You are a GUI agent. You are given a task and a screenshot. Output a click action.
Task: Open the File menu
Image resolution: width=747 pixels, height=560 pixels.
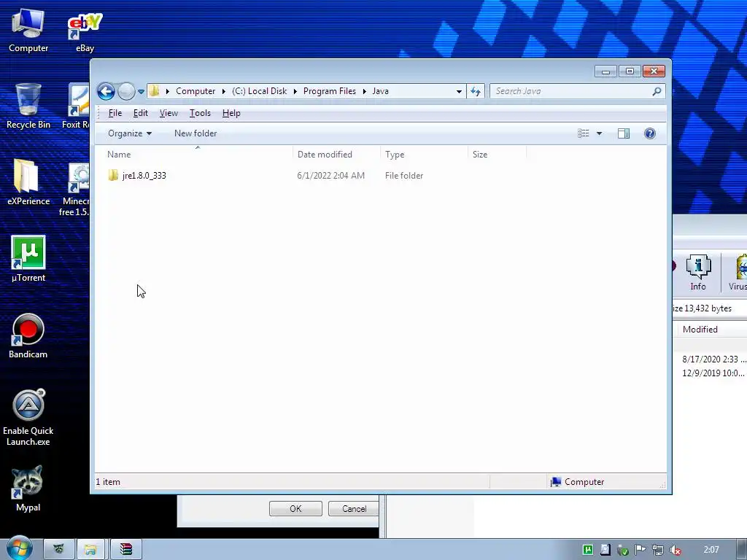(115, 113)
